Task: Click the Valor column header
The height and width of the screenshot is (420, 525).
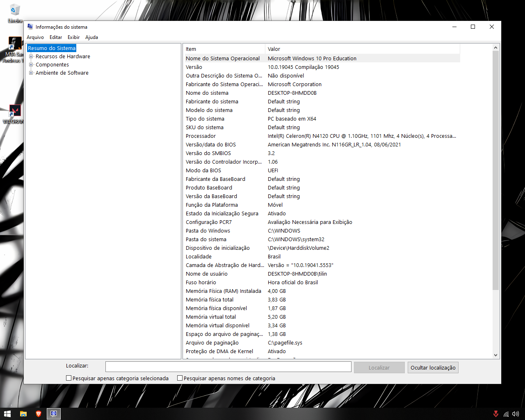Action: [363, 49]
